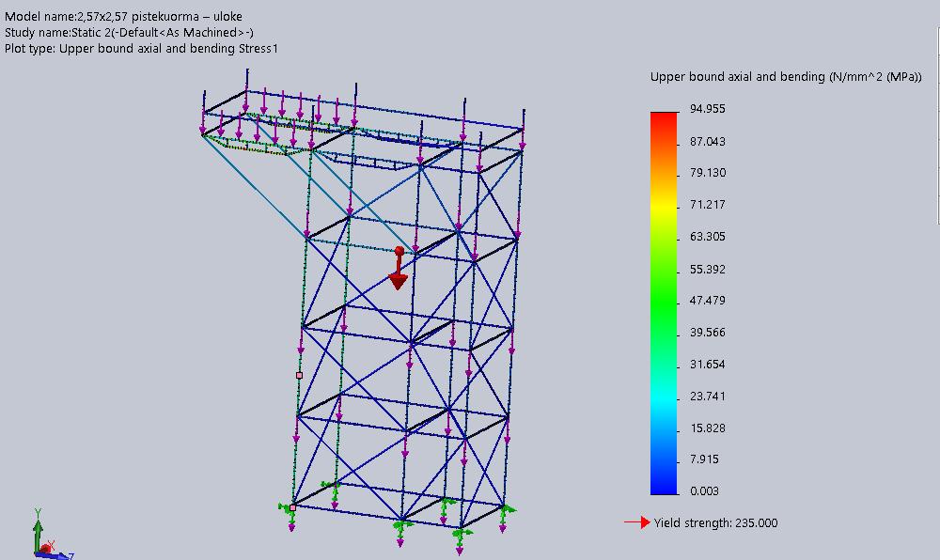Select the pink node marker on the left column
The image size is (940, 560).
[299, 376]
